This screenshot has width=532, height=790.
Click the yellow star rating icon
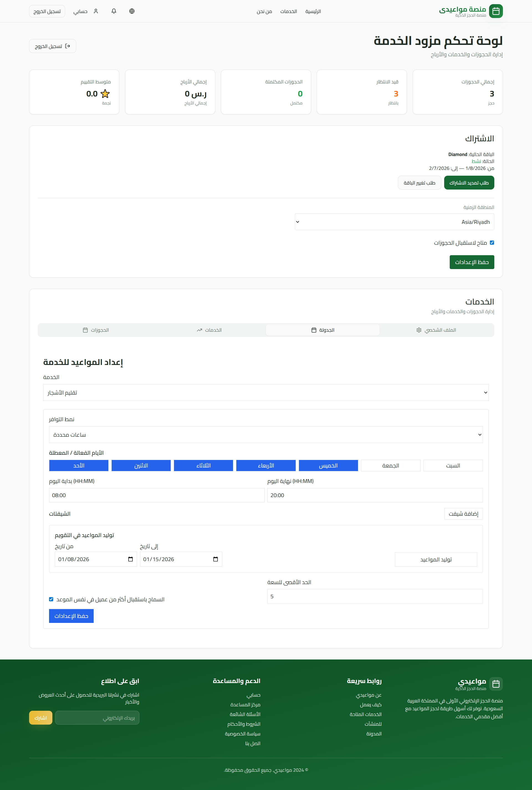pos(105,94)
